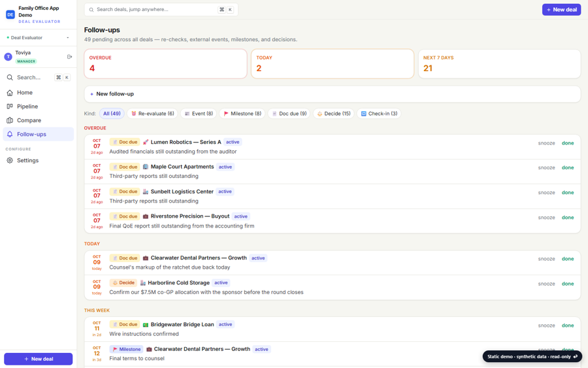Click the Follow-ups bell icon
This screenshot has width=588, height=368.
click(x=10, y=134)
